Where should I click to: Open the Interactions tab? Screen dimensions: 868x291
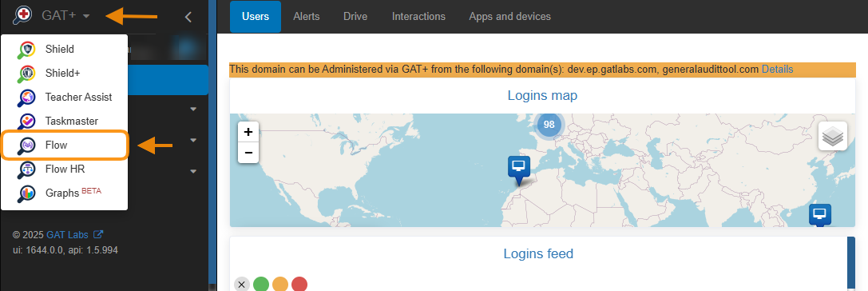tap(418, 17)
